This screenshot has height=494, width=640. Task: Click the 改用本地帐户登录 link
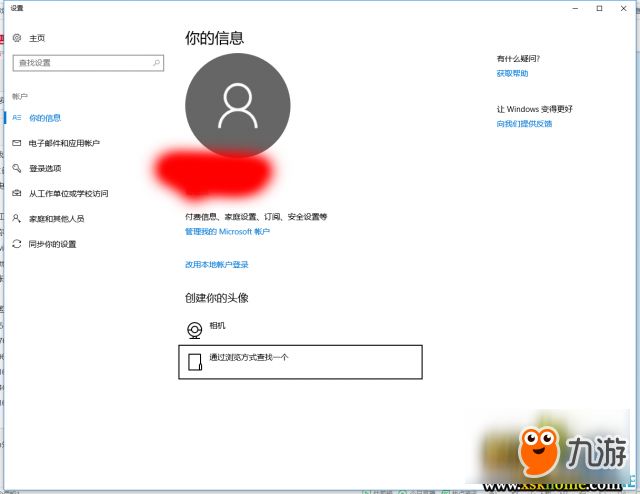(x=216, y=265)
